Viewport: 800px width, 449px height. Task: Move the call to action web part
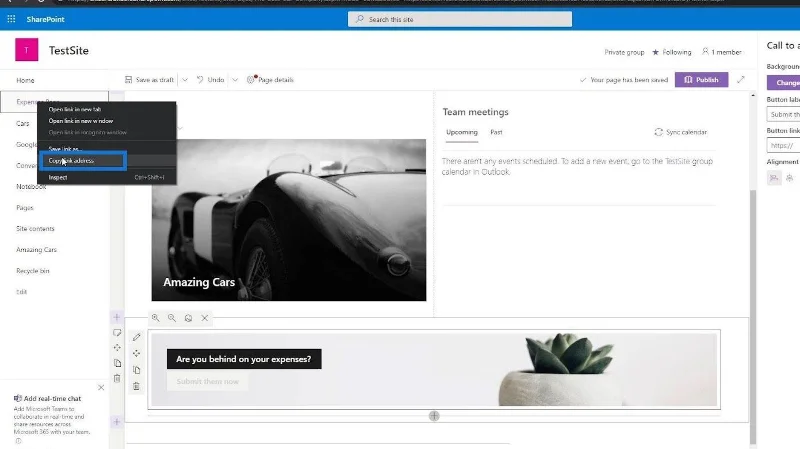(136, 354)
